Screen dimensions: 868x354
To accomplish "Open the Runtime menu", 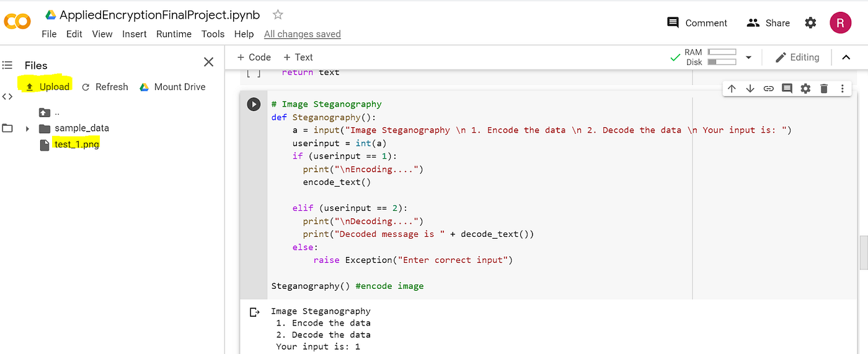I will point(174,34).
